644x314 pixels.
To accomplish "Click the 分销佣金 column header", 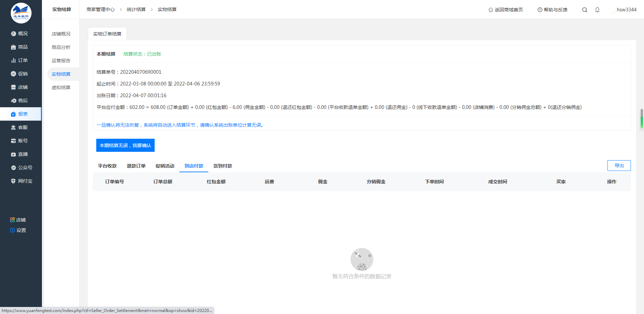I will click(x=376, y=182).
